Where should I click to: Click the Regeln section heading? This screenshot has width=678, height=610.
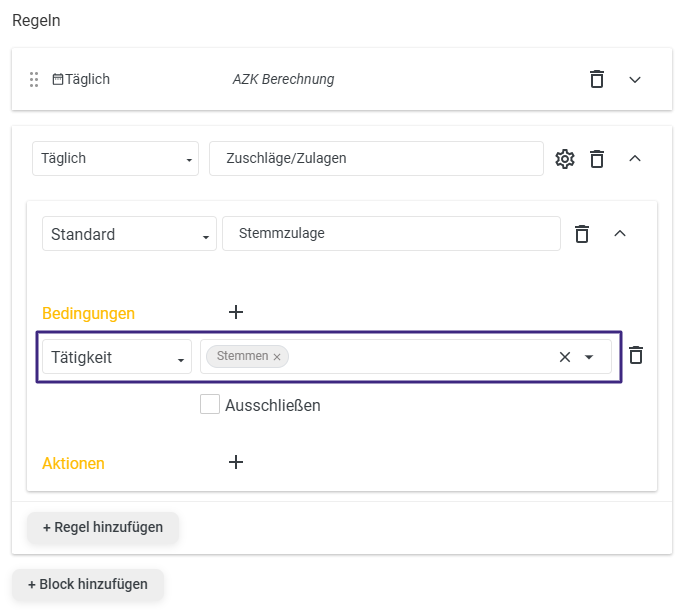click(x=36, y=21)
